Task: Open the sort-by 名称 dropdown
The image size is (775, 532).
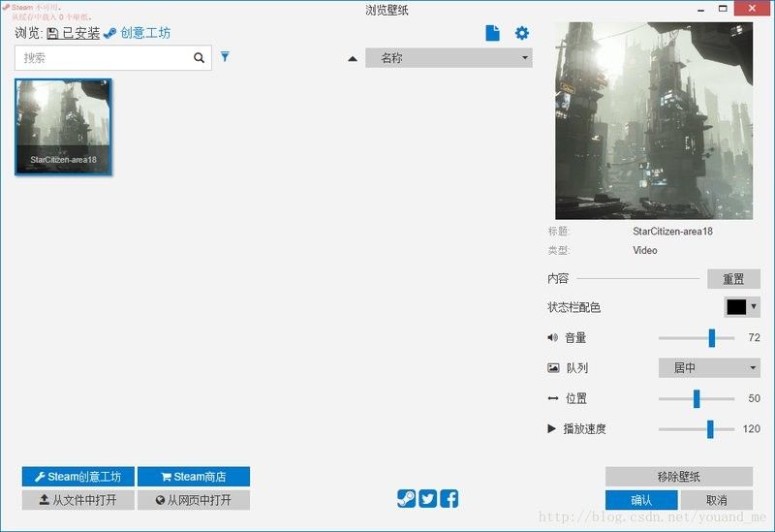Action: pos(449,58)
